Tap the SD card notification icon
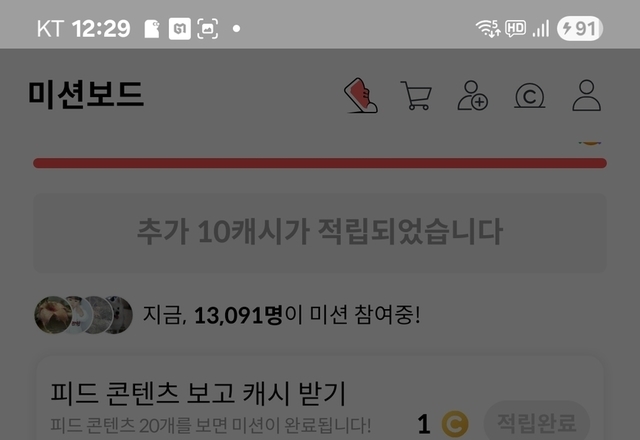 151,29
